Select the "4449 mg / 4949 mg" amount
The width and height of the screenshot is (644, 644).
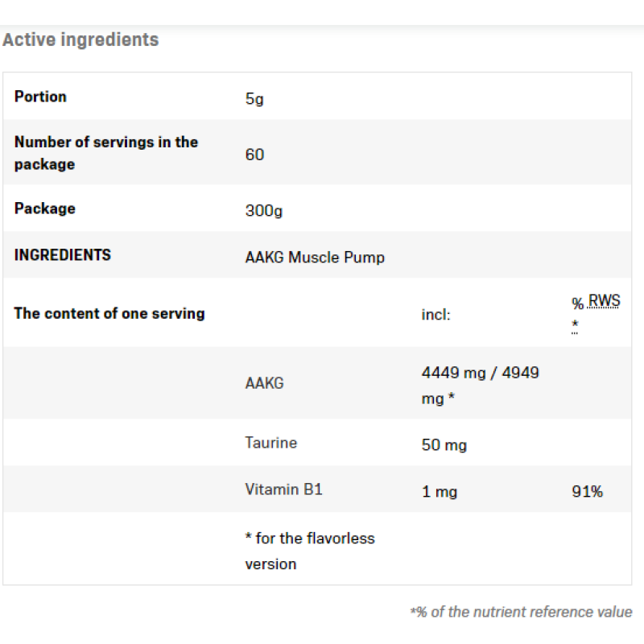pos(480,385)
